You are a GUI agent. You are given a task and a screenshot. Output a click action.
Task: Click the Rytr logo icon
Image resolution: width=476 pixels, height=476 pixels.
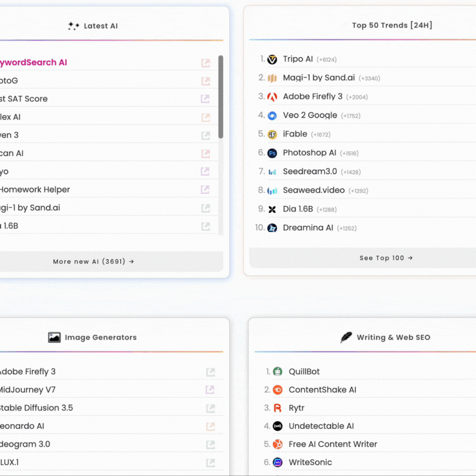[278, 408]
